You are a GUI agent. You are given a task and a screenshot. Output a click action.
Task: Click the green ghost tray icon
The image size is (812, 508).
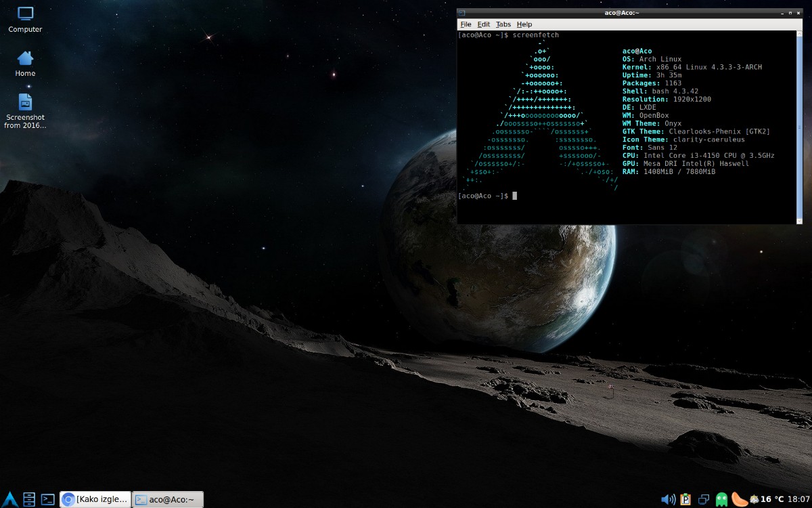722,499
